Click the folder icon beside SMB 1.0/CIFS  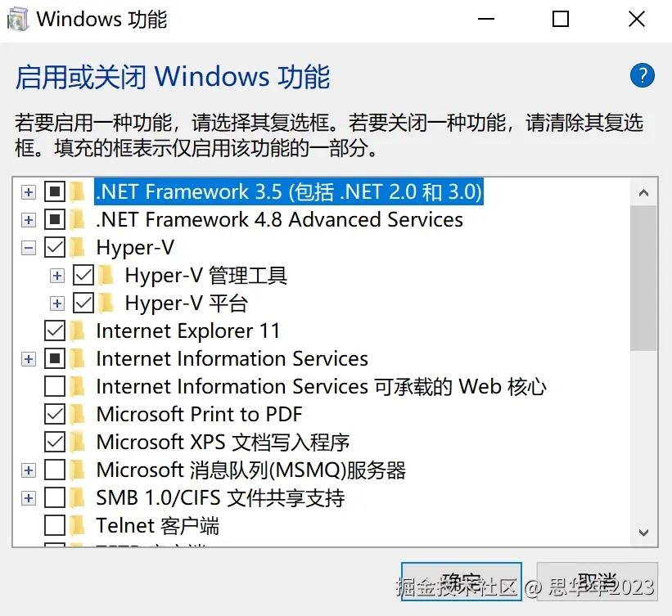coord(78,497)
